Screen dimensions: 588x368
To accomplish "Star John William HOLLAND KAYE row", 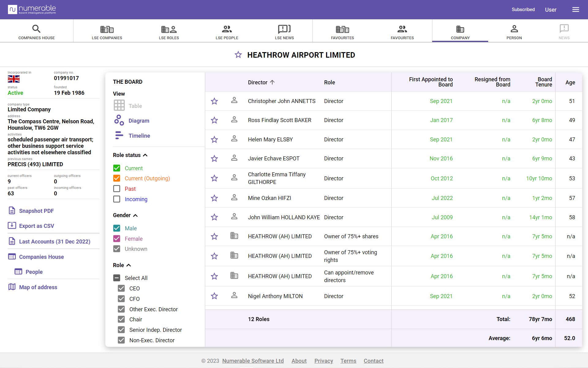I will pyautogui.click(x=214, y=217).
